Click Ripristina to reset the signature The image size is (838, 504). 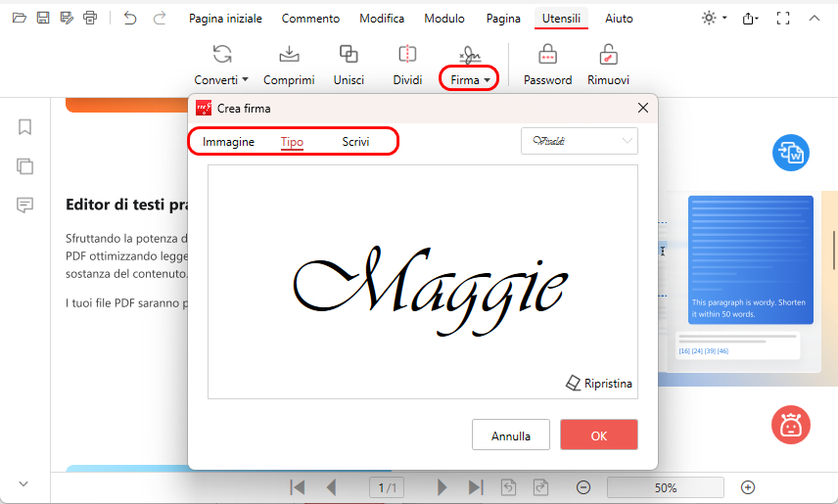coord(599,384)
